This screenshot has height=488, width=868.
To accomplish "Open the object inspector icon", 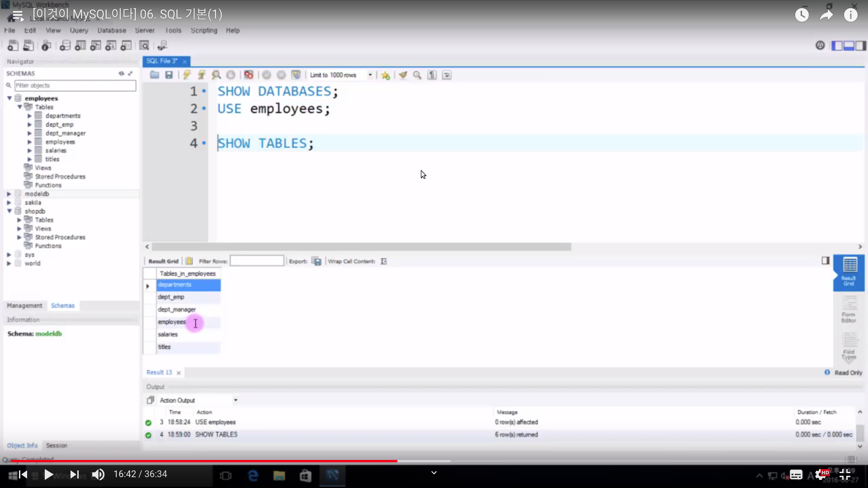I will tap(46, 46).
